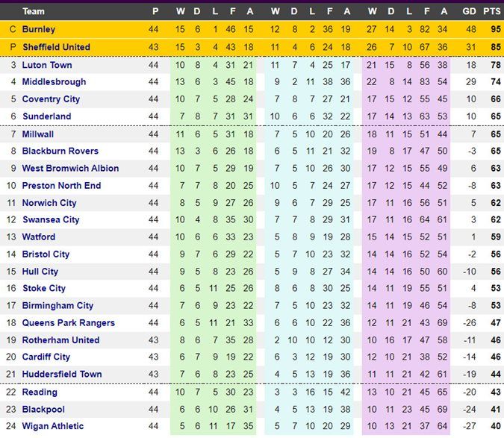Open Coventry City team page
Screen dimensions: 504x438
point(51,99)
